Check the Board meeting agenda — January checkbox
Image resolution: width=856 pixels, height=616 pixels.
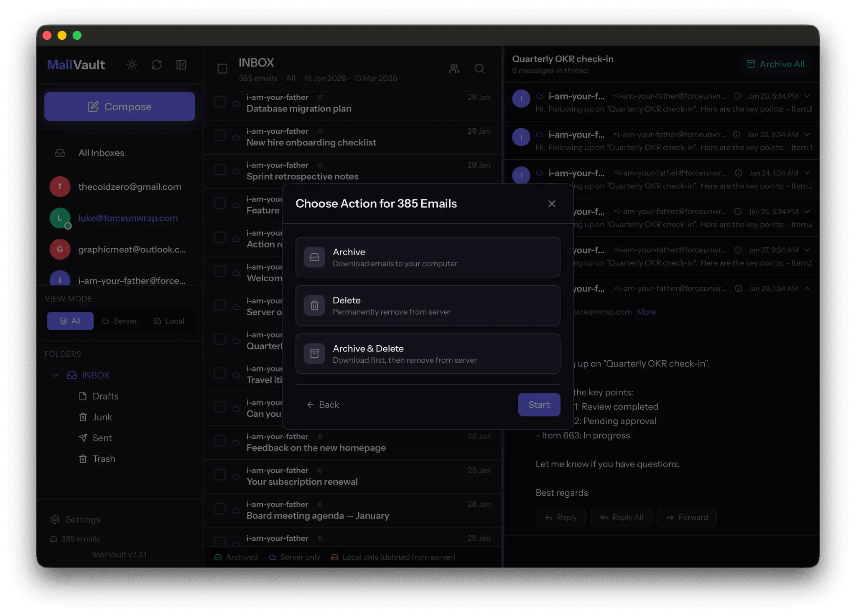[x=220, y=509]
